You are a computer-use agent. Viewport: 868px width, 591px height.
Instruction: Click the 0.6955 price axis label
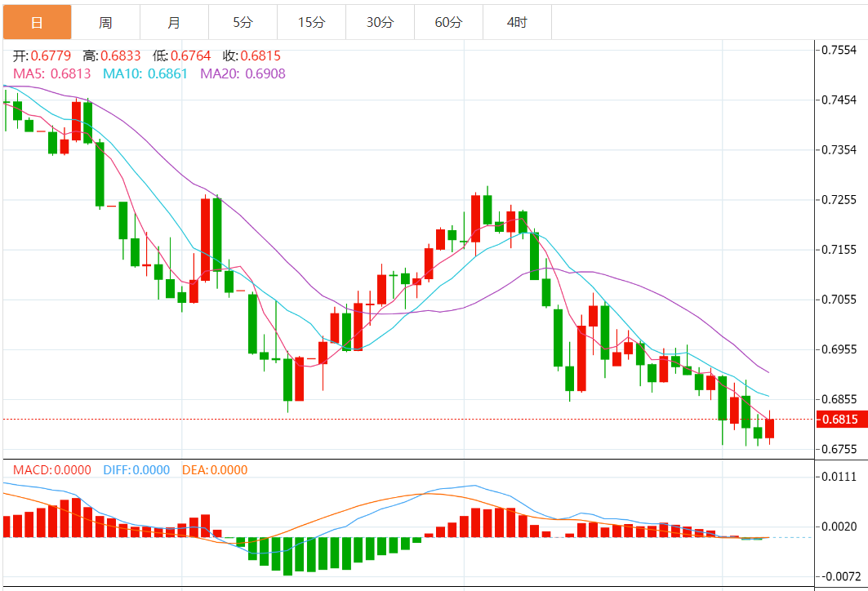839,349
